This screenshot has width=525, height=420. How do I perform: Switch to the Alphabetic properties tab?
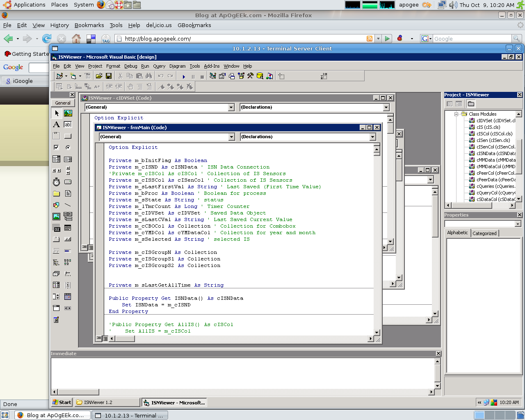click(457, 233)
